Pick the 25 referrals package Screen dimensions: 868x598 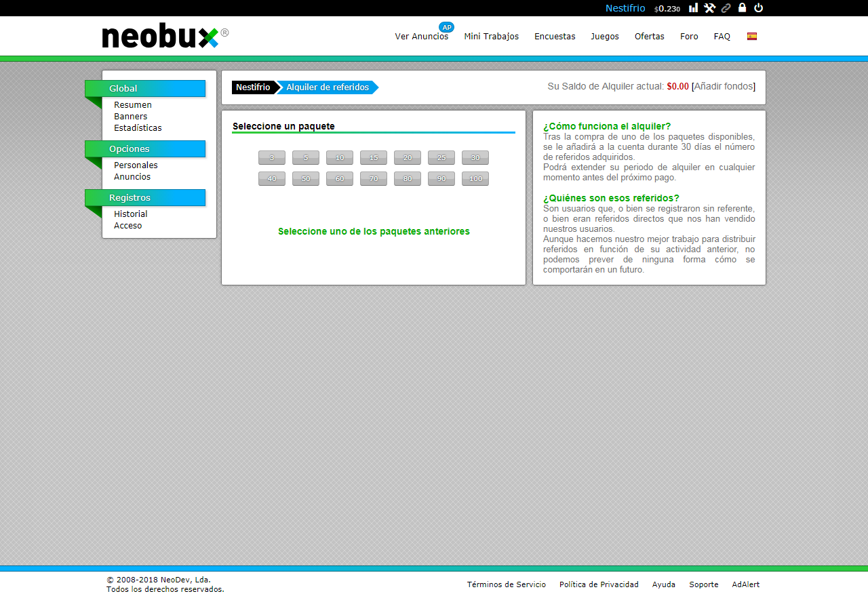(x=441, y=158)
